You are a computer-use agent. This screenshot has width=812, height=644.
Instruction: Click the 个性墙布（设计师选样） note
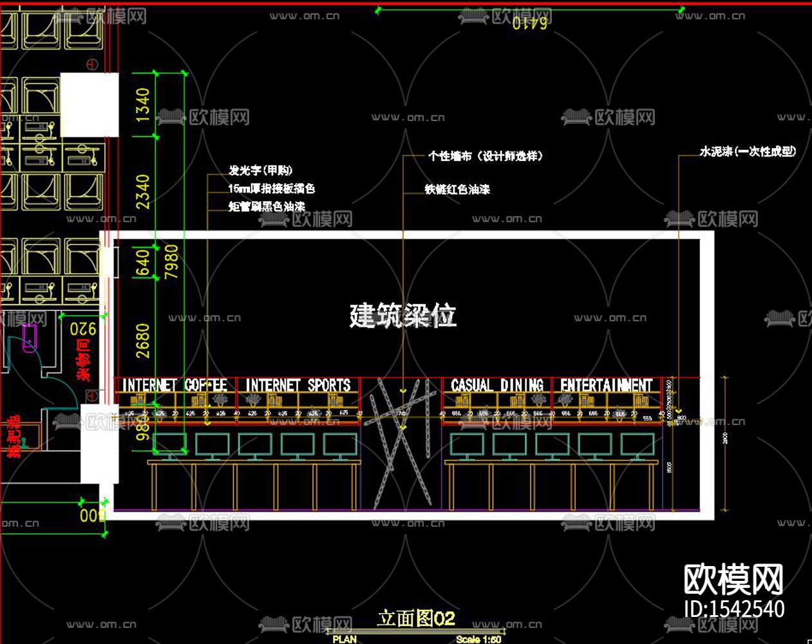coord(485,155)
